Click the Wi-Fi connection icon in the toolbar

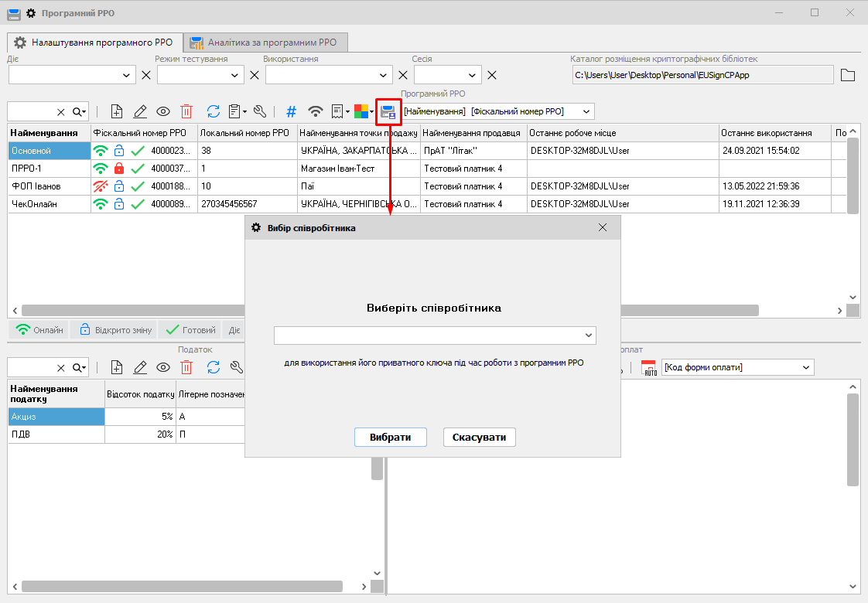point(315,111)
